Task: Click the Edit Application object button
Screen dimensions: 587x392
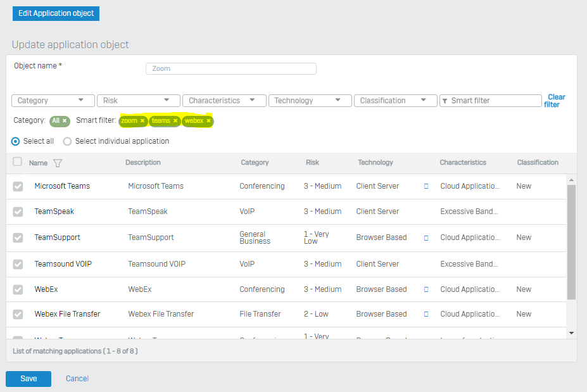Action: click(56, 13)
